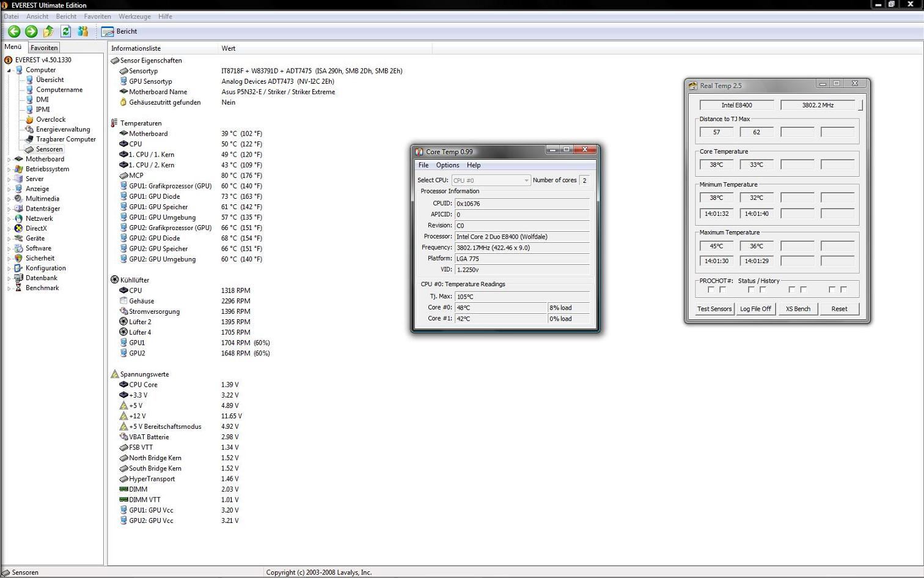Open the Favoriten menu in the menu bar
This screenshot has height=578, width=924.
tap(98, 17)
